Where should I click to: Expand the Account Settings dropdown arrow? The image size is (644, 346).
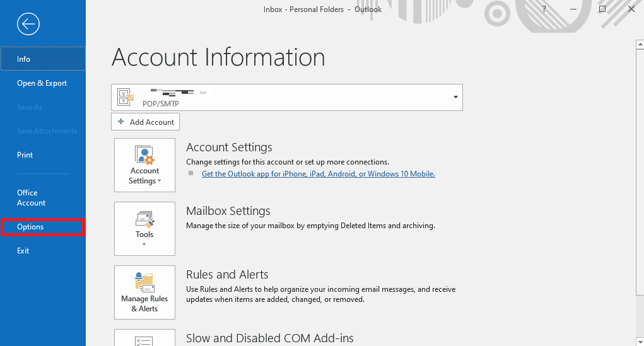coord(160,181)
